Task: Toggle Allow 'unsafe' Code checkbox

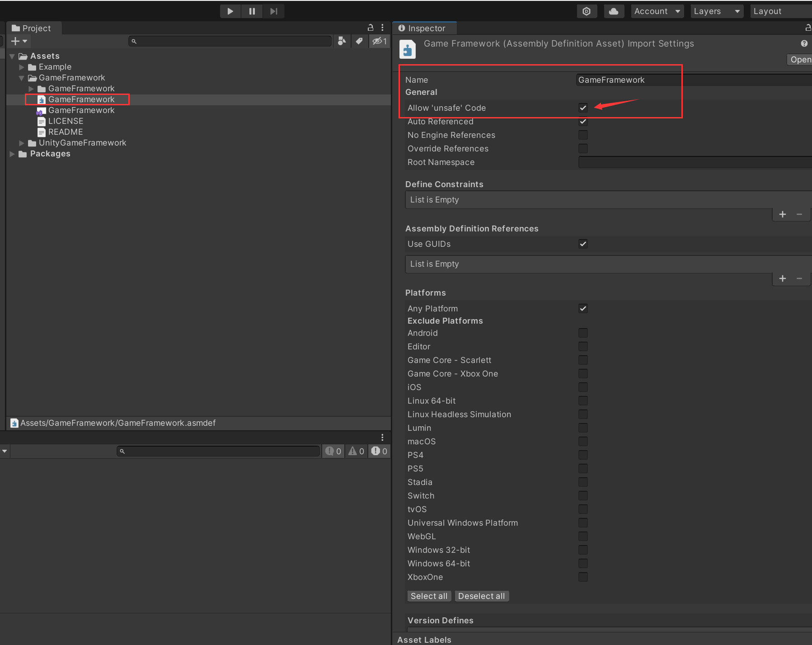Action: tap(583, 108)
